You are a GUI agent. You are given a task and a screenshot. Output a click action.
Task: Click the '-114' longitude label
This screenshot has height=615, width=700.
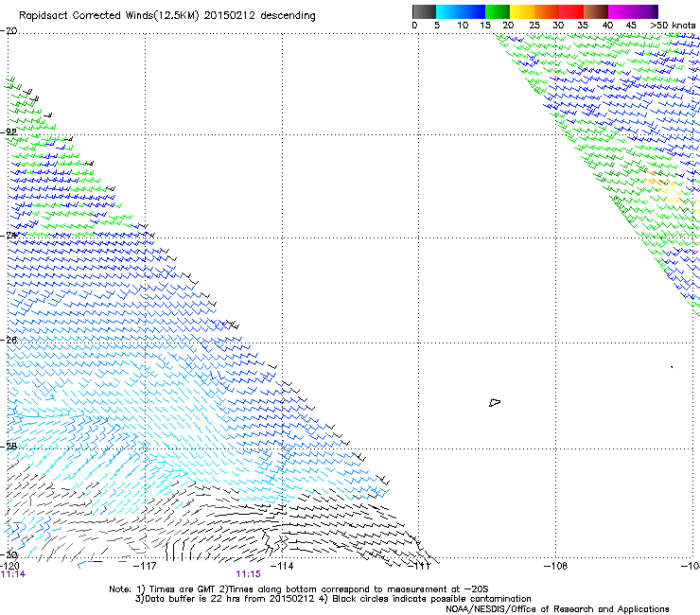[282, 566]
